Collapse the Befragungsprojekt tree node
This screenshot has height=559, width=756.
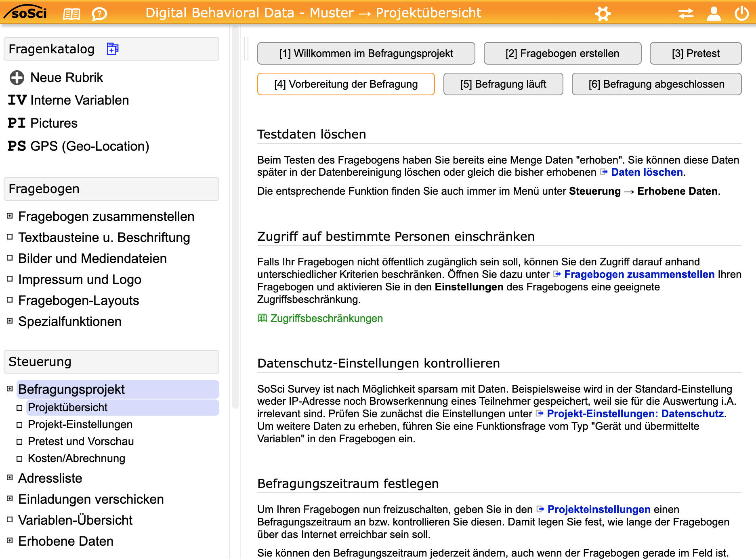(10, 389)
